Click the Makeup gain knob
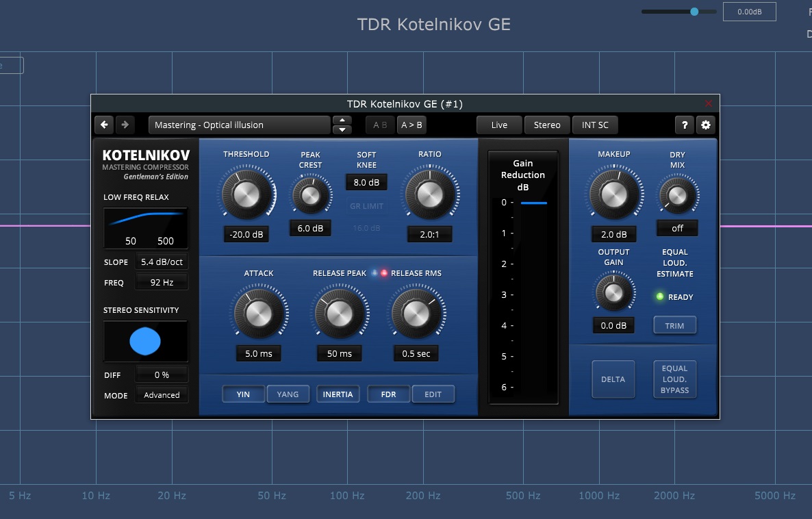 pyautogui.click(x=613, y=194)
